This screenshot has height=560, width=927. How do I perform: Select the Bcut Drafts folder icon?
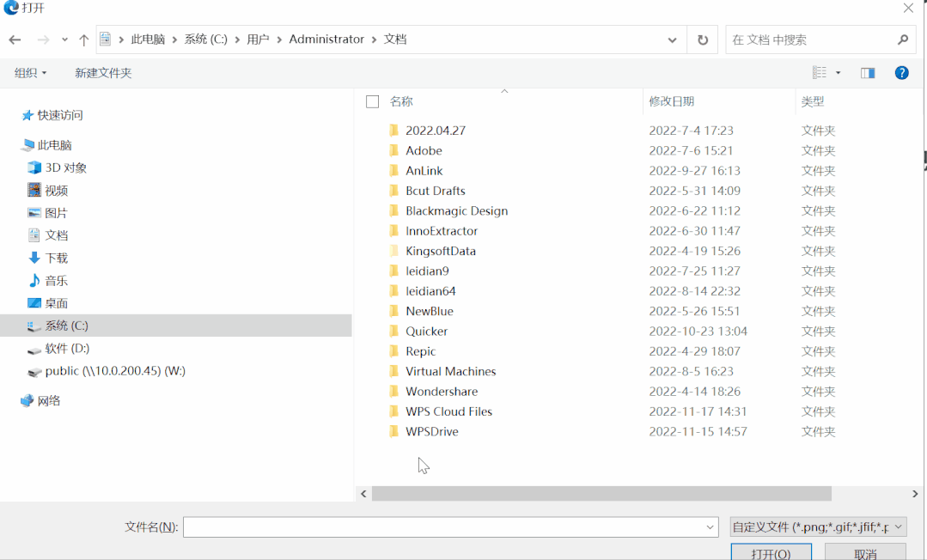coord(394,191)
